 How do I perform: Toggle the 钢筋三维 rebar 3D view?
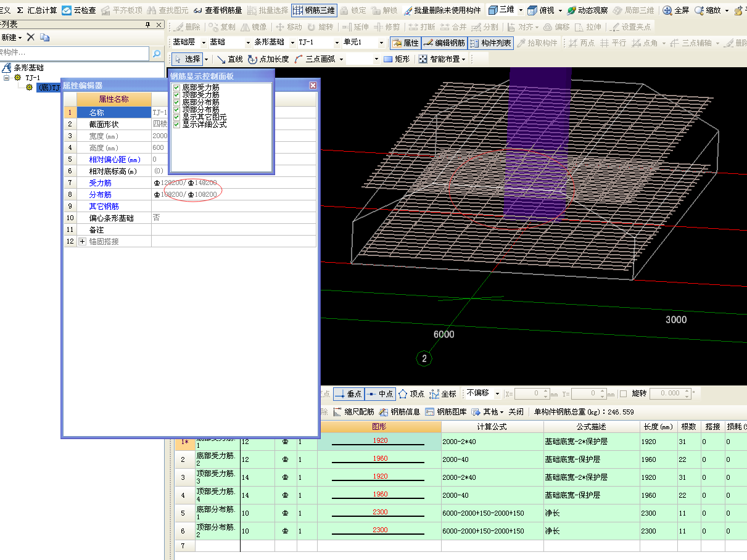[x=313, y=10]
